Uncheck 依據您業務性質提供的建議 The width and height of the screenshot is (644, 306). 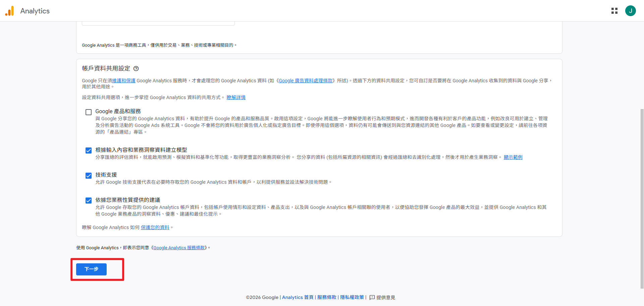[88, 200]
